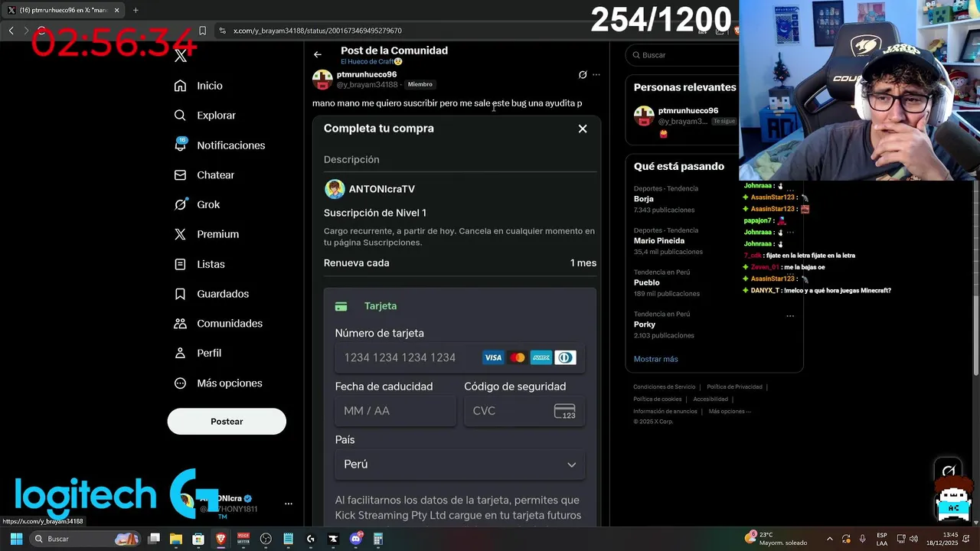Screen dimensions: 980x551
Task: Open the Más opciones footer link
Action: coord(729,412)
